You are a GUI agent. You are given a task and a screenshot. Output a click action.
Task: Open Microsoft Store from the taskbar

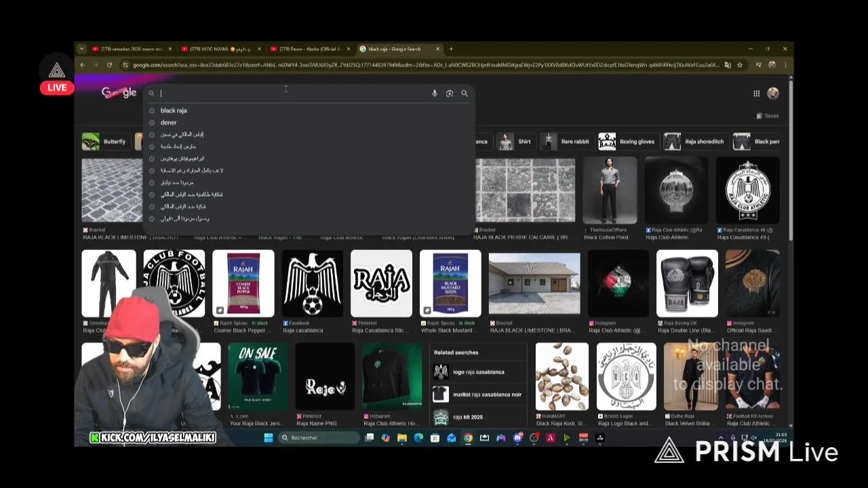(435, 438)
